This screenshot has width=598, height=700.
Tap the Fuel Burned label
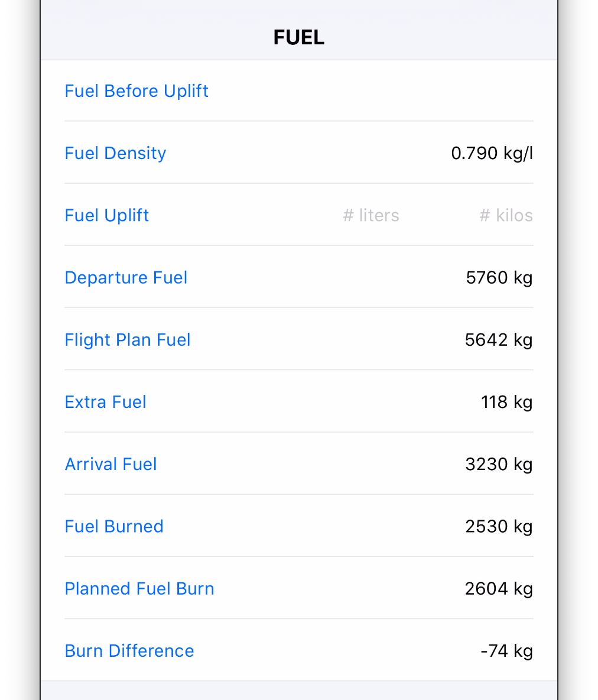click(114, 526)
